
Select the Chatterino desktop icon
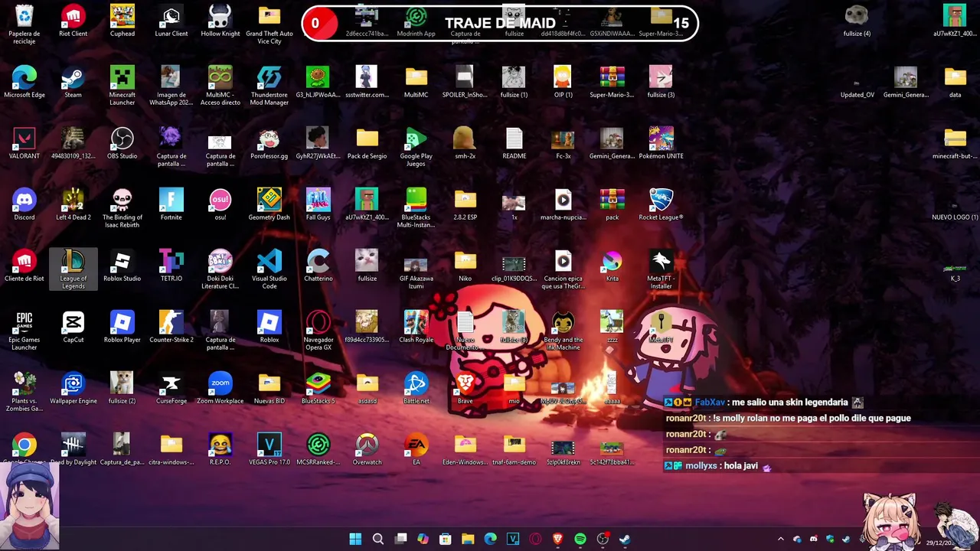318,266
